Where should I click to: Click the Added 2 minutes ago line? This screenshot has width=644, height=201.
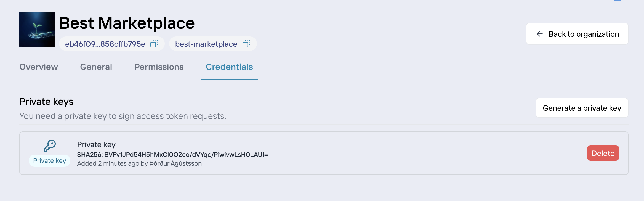click(139, 163)
